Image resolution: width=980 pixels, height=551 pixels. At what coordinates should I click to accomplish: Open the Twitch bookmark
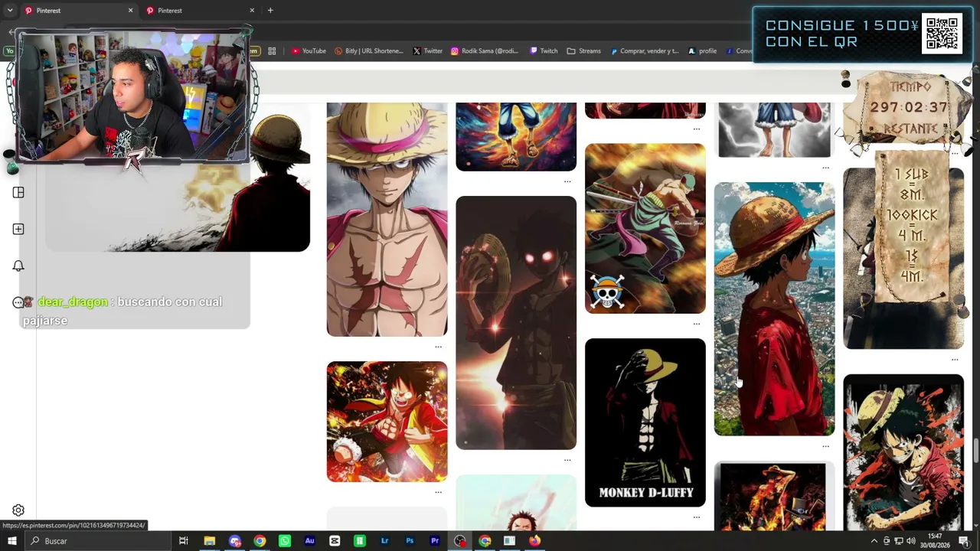click(543, 51)
